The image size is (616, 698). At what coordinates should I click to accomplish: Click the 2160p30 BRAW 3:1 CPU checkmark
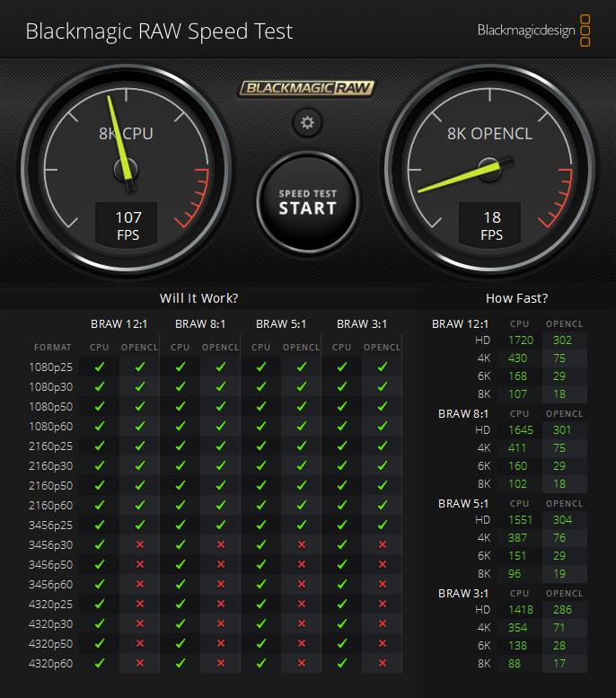[x=342, y=465]
